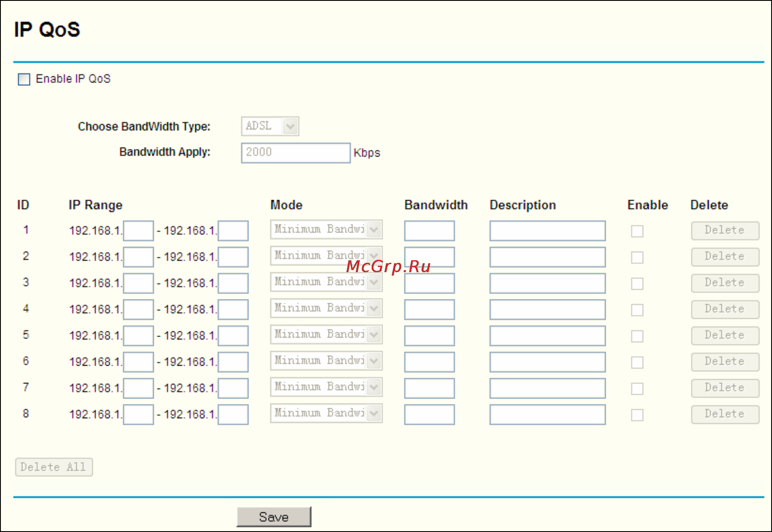Check the Enable box for rule 7
Screen dimensions: 772x532
click(x=637, y=389)
